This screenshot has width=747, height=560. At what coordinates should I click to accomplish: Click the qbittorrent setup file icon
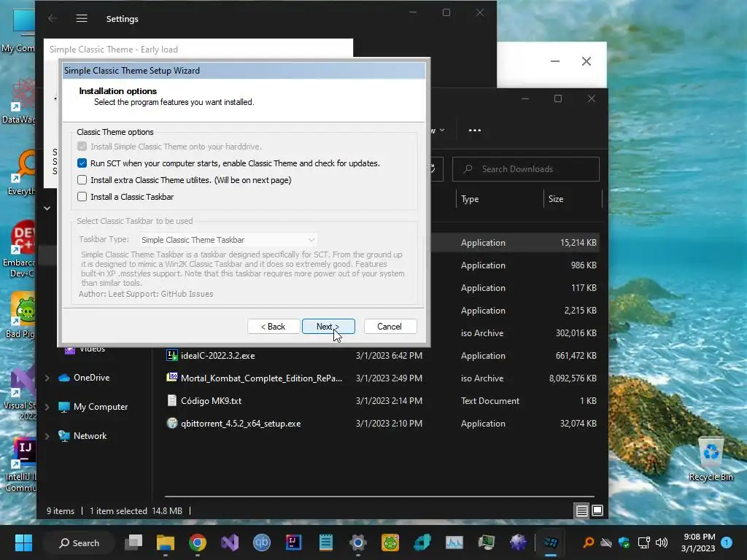pyautogui.click(x=172, y=423)
